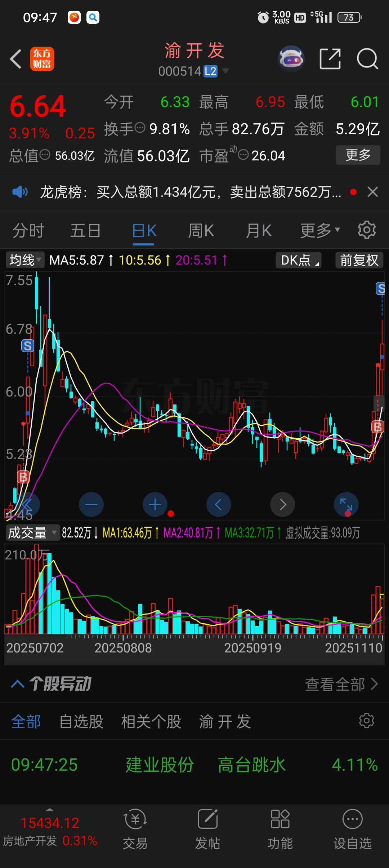
Task: Tap the right B buy marker on chart
Action: 378,427
